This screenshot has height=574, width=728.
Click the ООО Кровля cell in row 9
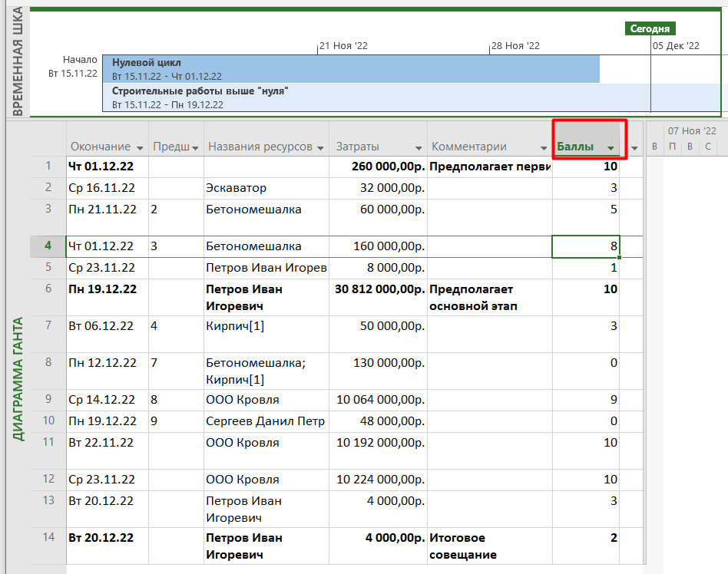click(266, 400)
